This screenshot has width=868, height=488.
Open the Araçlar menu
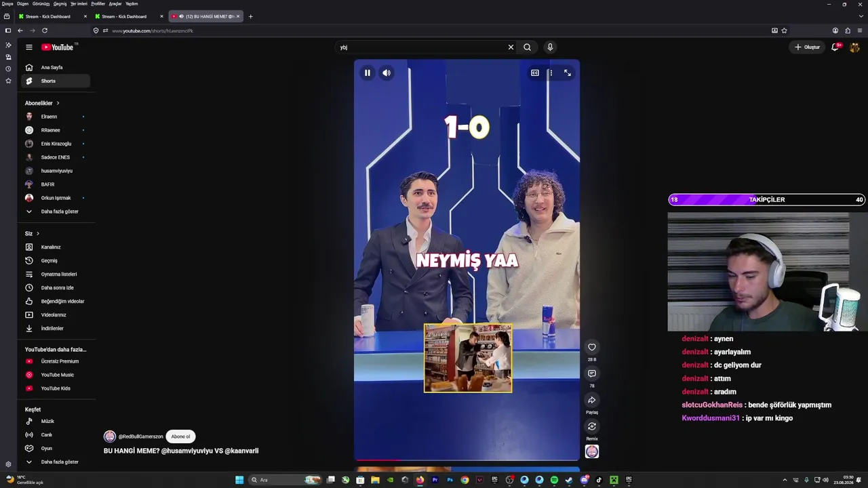pos(115,3)
